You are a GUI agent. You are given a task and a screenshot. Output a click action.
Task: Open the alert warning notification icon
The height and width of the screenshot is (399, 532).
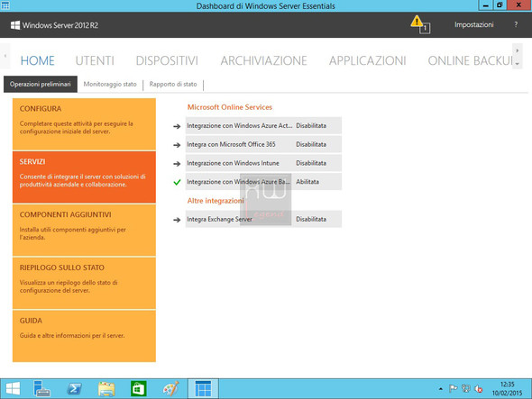pos(420,24)
